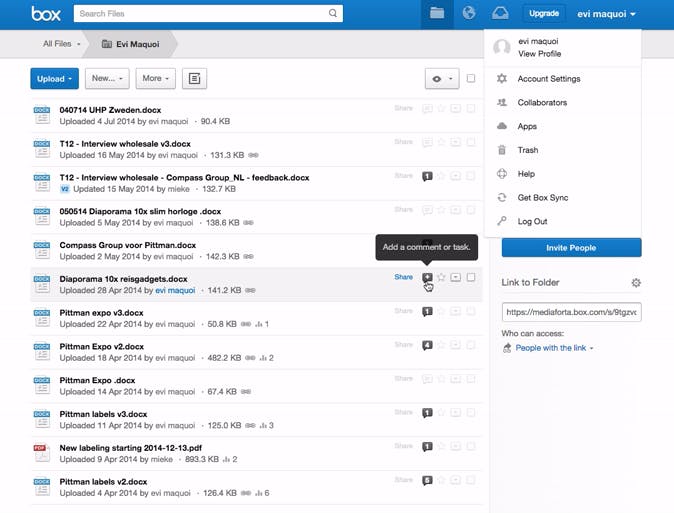Click Share link for Diaporama 10x reisgadgets.docx
674x513 pixels.
coord(404,277)
